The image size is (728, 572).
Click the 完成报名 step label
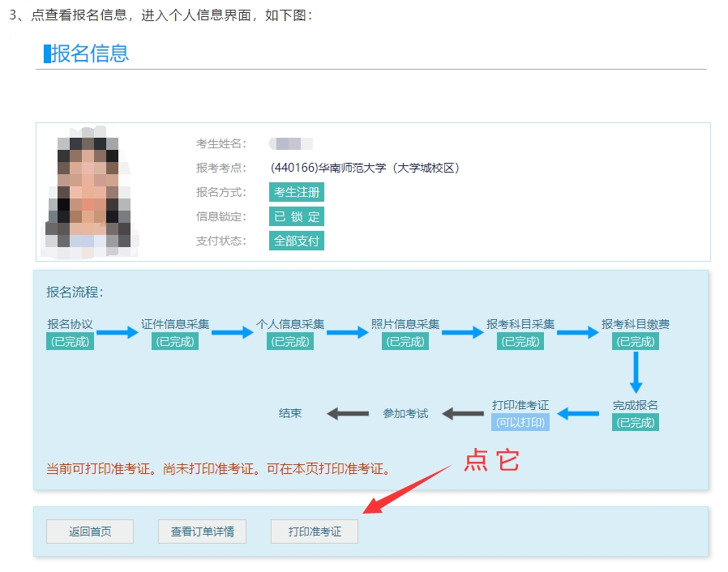coord(636,405)
